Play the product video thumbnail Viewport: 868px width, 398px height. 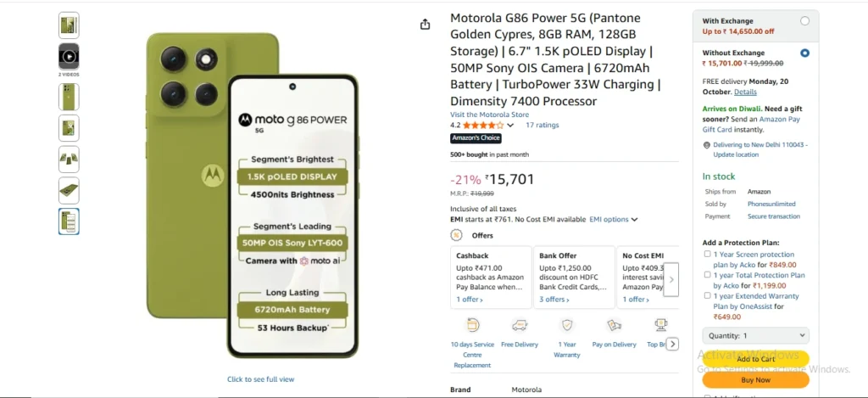click(69, 56)
